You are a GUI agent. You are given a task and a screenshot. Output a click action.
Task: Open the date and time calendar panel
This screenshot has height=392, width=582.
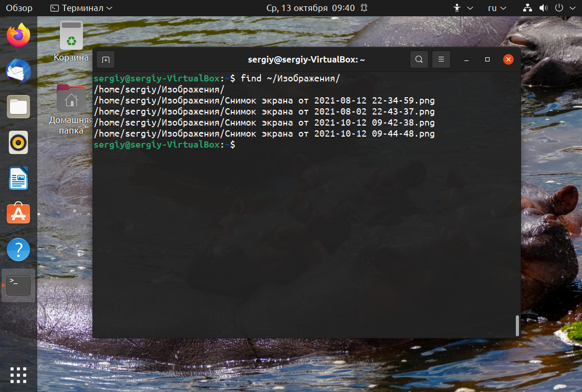(x=310, y=8)
